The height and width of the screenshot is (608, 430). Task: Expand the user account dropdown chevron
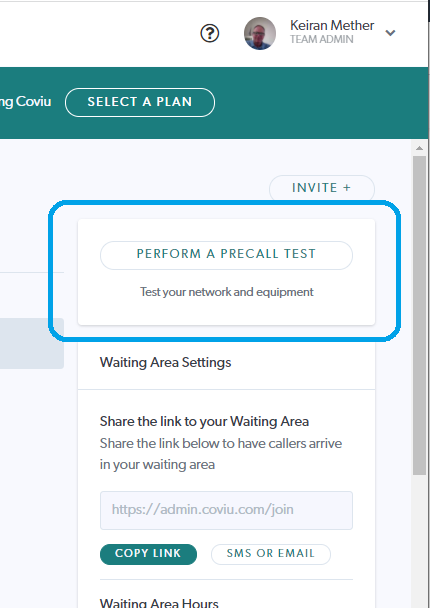click(x=390, y=33)
